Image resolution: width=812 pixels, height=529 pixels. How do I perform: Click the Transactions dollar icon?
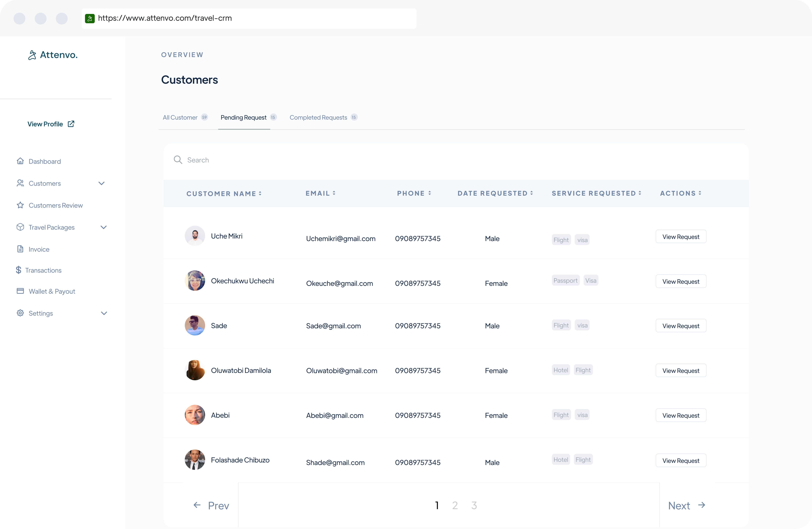click(18, 270)
